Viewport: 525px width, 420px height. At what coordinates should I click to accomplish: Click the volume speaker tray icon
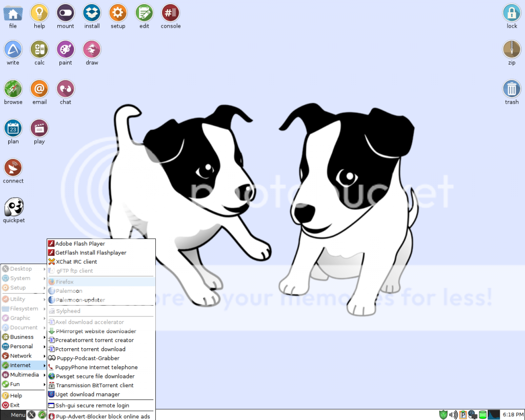pos(453,414)
